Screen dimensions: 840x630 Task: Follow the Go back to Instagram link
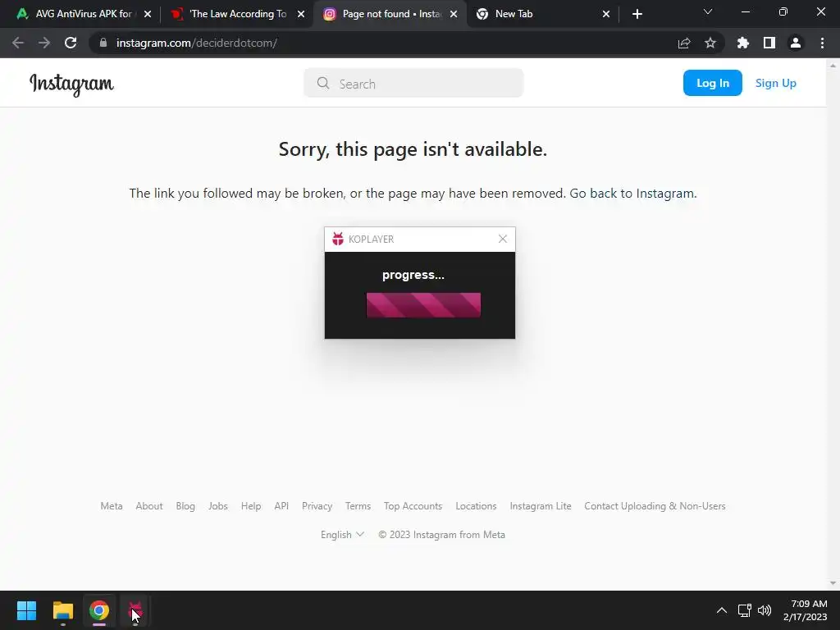tap(632, 194)
